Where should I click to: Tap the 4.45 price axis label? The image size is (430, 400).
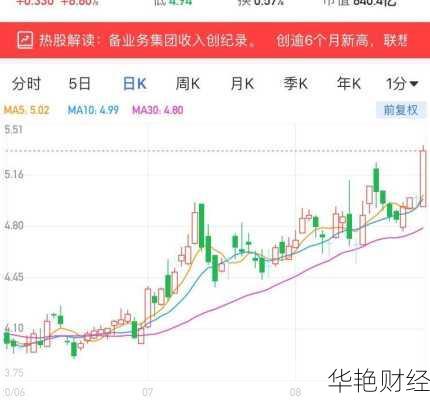point(14,277)
